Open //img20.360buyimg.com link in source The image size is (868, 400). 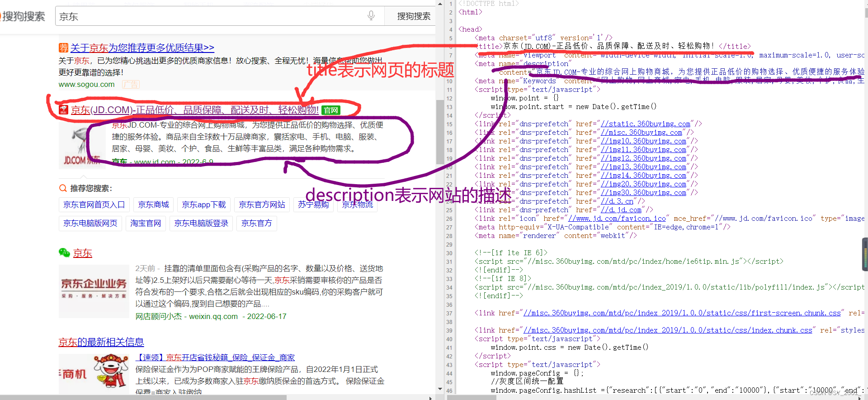pyautogui.click(x=644, y=184)
